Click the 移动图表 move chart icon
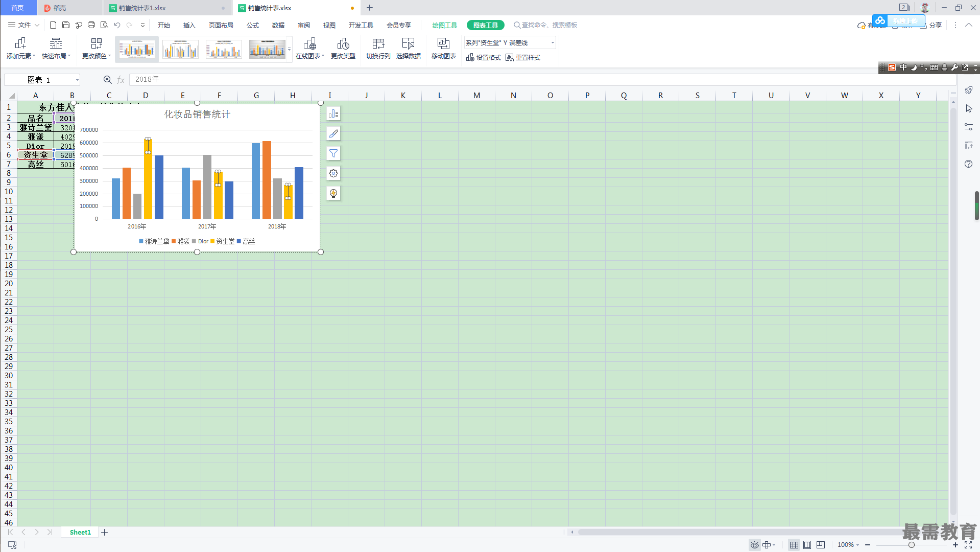This screenshot has width=980, height=552. [x=444, y=49]
